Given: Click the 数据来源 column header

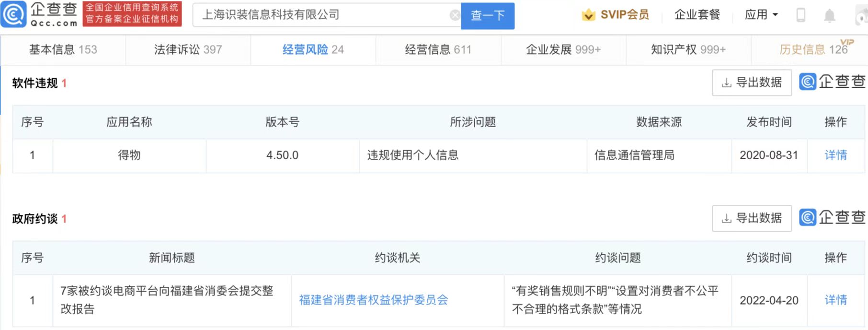Looking at the screenshot, I should [659, 122].
